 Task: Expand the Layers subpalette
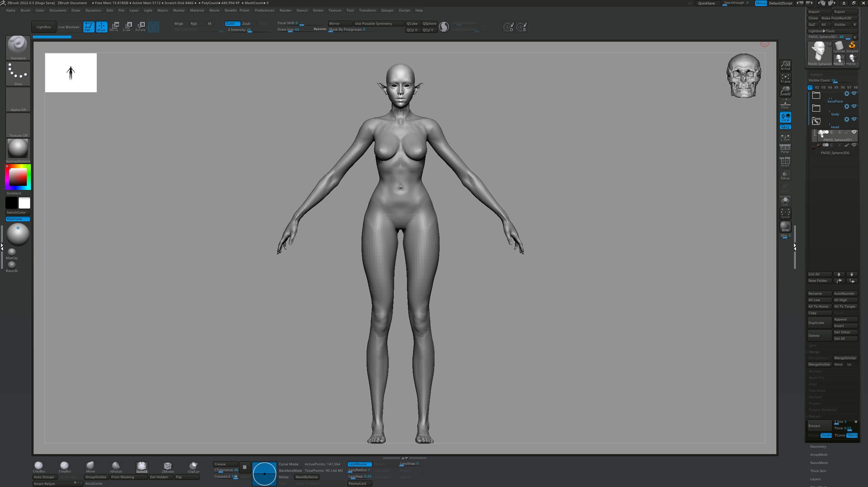(815, 479)
